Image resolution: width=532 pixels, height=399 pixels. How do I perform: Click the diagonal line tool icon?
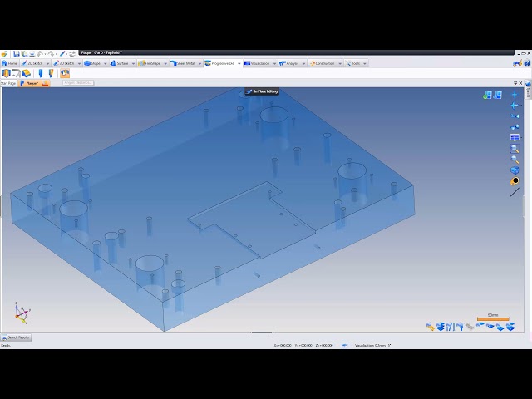515,192
